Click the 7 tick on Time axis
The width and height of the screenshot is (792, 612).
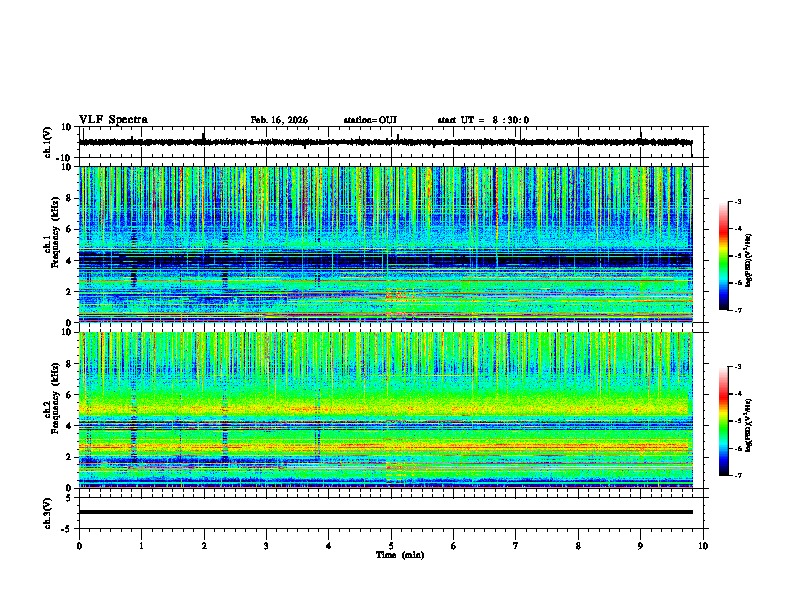click(x=516, y=546)
